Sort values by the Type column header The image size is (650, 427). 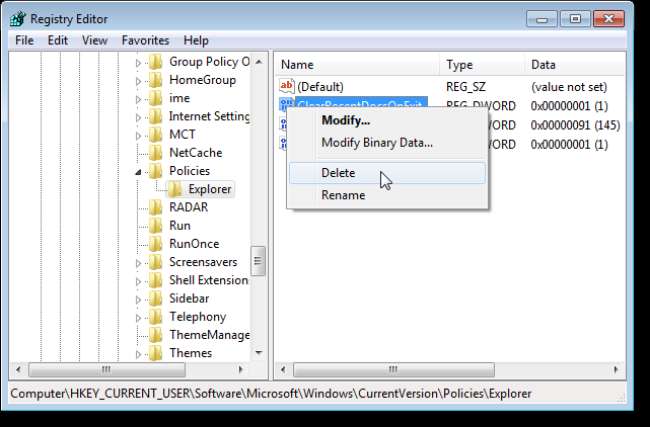[x=482, y=65]
